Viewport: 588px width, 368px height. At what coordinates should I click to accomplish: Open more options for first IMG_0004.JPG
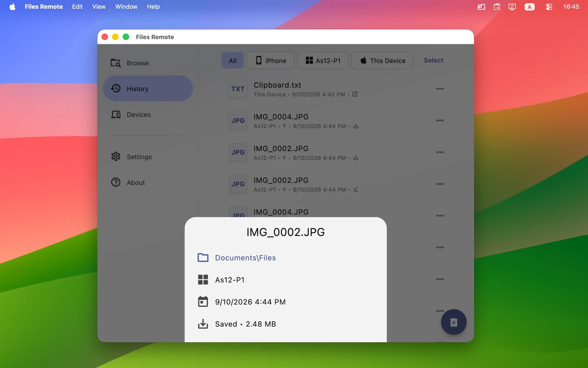(440, 121)
